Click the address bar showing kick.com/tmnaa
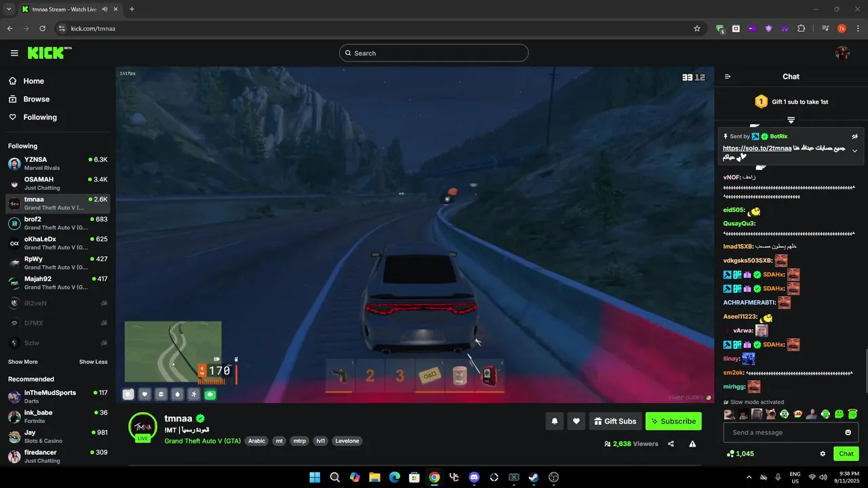 click(x=380, y=28)
